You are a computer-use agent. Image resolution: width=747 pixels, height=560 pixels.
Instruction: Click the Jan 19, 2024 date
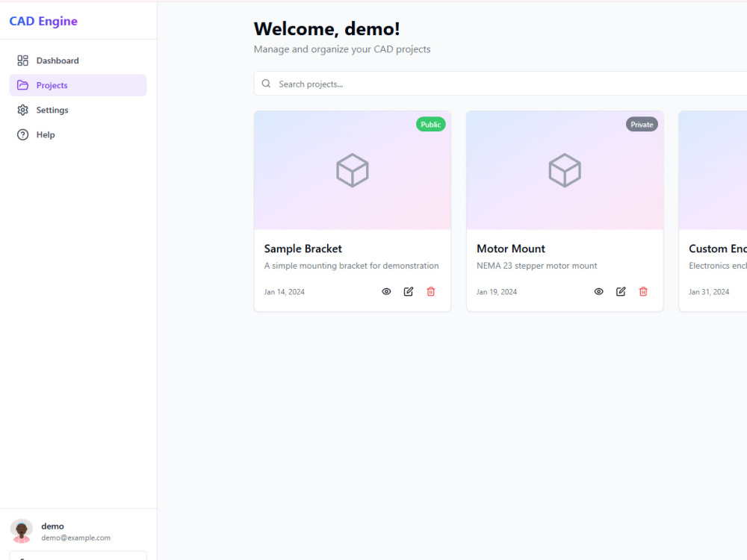[x=497, y=292]
